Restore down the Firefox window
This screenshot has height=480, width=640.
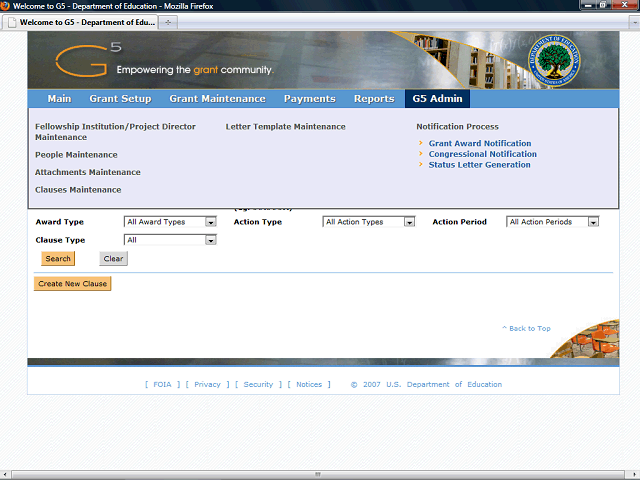603,5
